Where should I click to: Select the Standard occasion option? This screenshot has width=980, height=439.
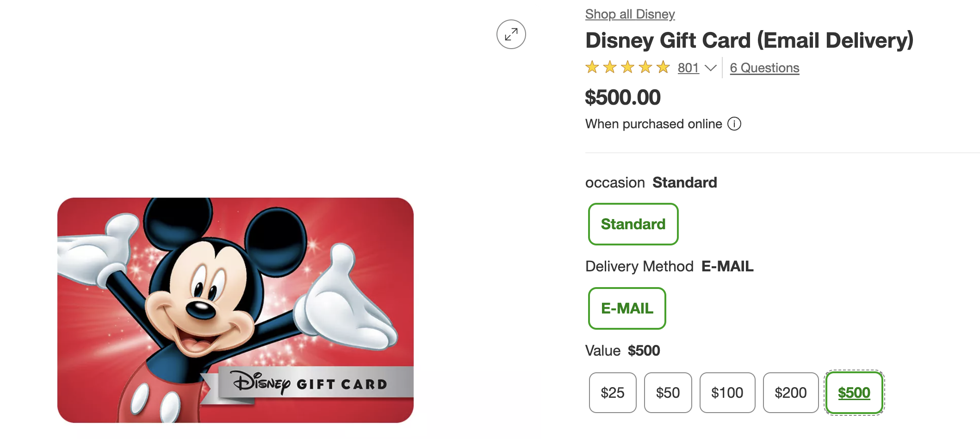pos(633,224)
